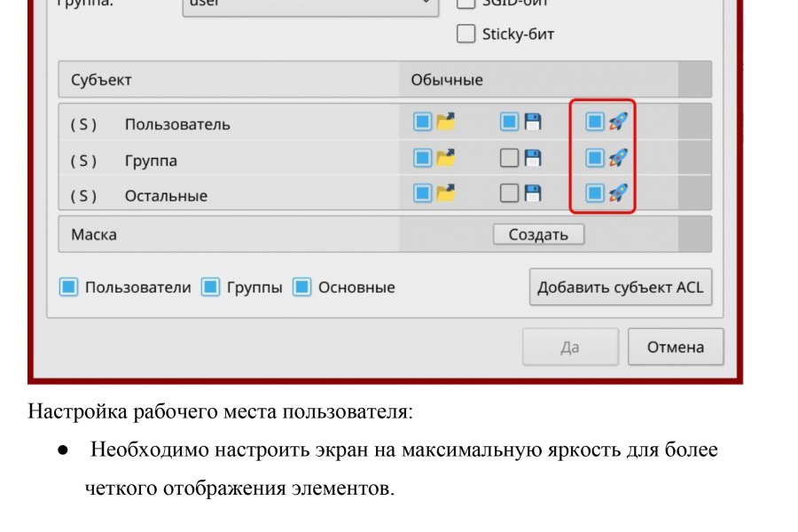Screen dimensions: 798x532
Task: Click the Да button
Action: click(x=570, y=347)
